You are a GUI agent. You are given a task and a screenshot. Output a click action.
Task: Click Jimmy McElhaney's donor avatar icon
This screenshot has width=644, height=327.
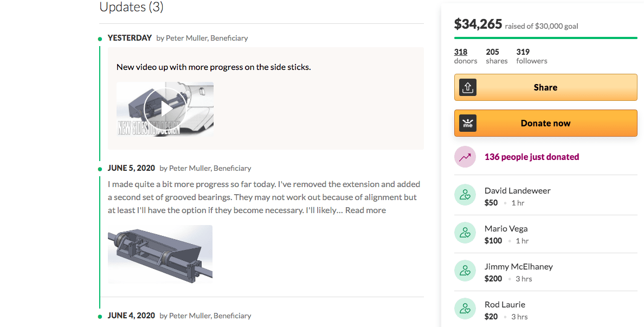point(465,271)
